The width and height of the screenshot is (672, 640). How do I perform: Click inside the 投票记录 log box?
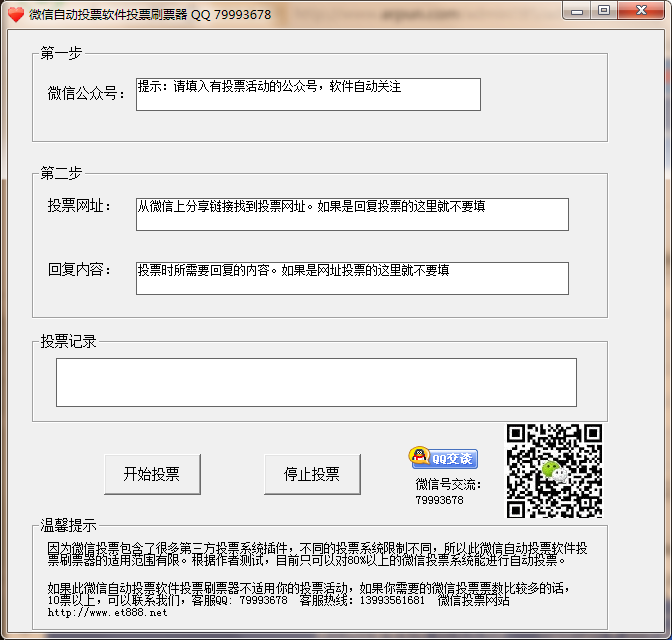[316, 382]
